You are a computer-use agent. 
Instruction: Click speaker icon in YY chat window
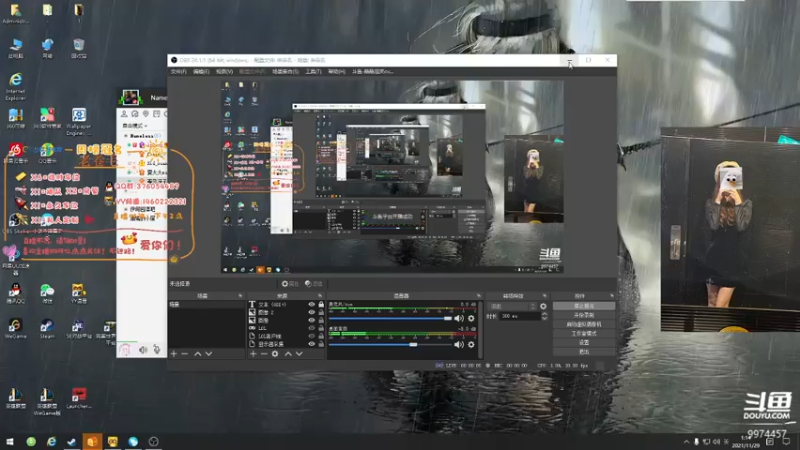point(143,349)
